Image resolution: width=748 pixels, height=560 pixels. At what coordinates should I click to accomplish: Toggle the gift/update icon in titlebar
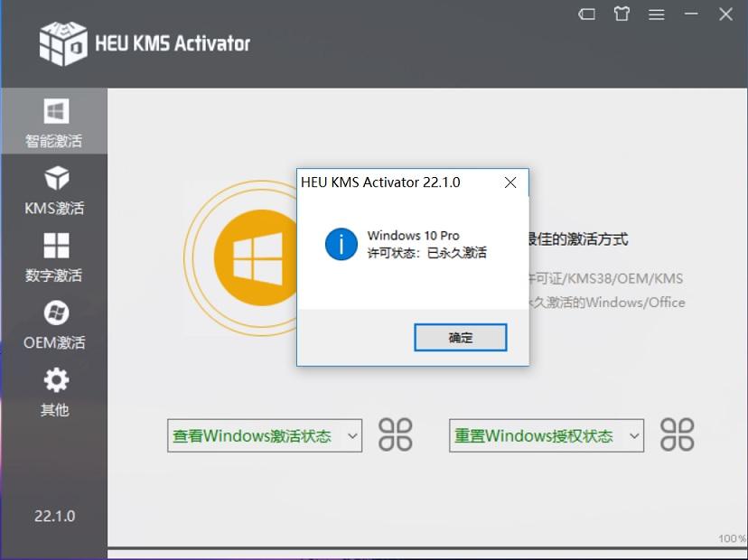click(621, 14)
